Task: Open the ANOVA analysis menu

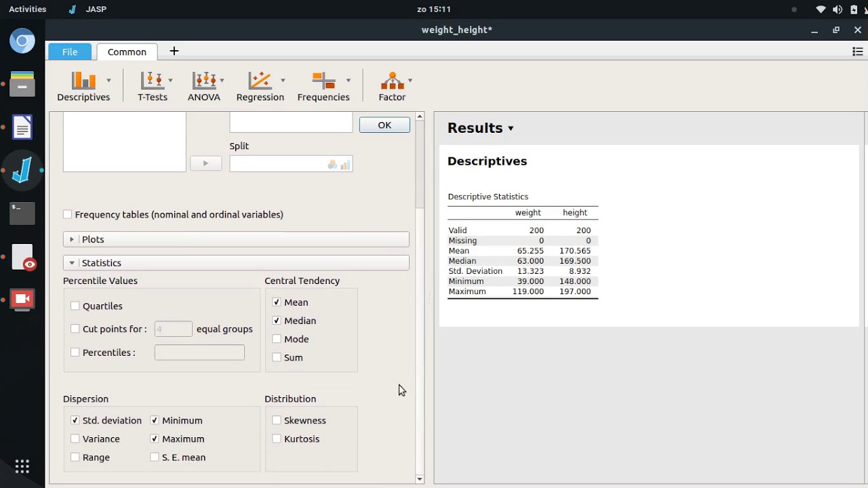Action: [x=204, y=87]
